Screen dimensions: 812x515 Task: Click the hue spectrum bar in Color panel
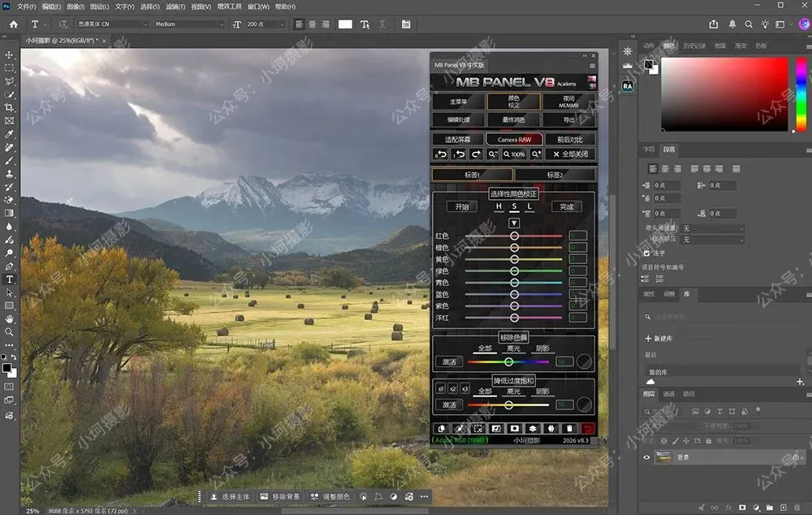click(x=801, y=93)
